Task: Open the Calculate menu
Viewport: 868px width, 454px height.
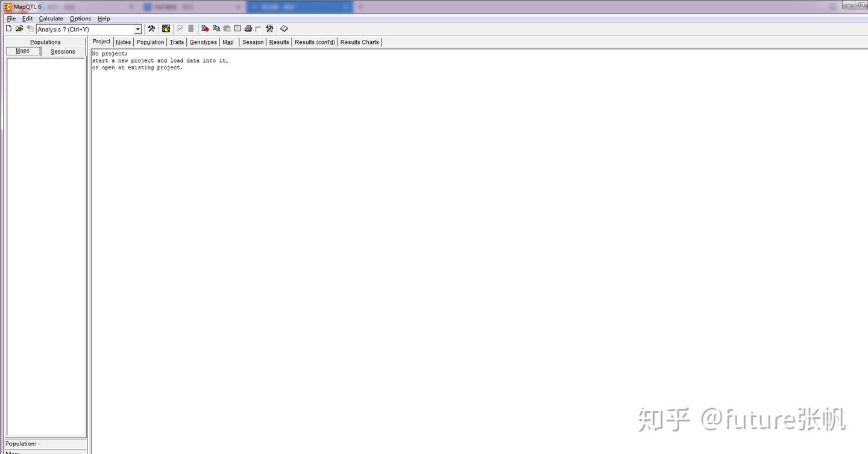Action: [x=51, y=19]
